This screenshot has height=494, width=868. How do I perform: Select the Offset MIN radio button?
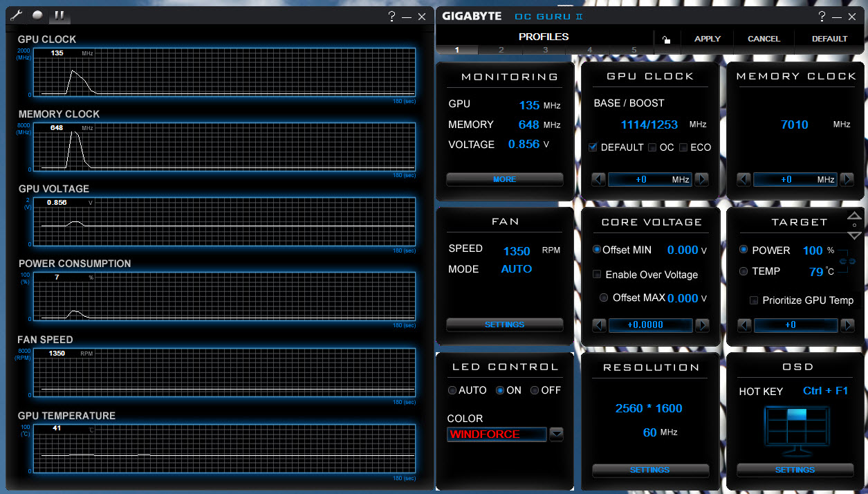pos(597,250)
